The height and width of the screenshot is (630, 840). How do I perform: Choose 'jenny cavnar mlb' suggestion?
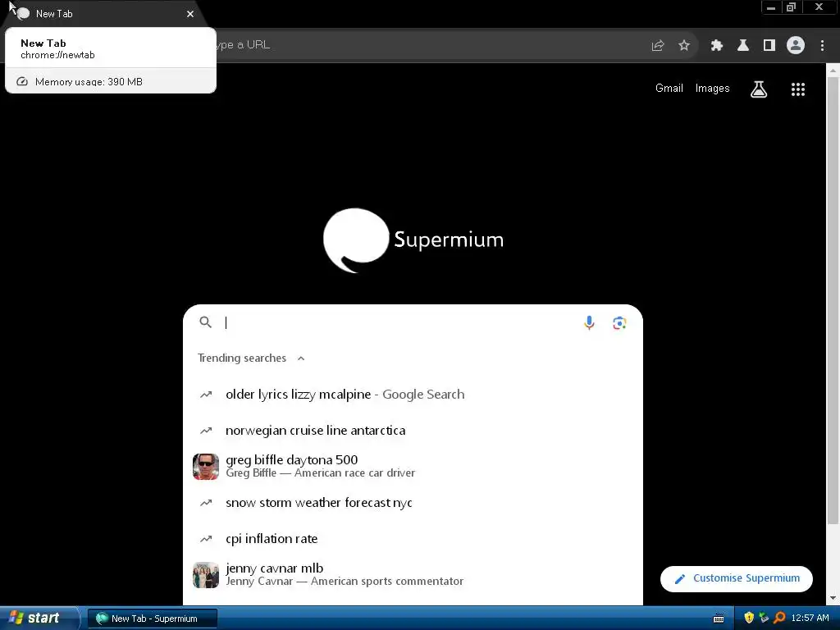coord(413,575)
